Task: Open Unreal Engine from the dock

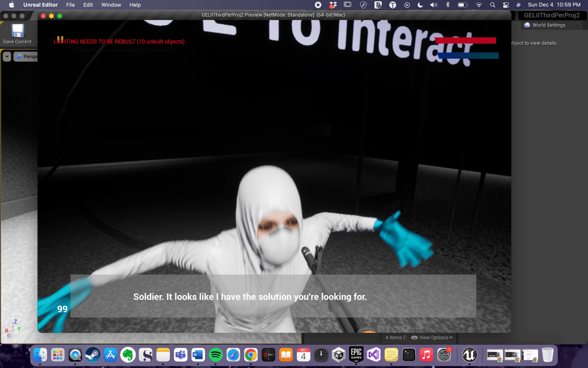Action: pyautogui.click(x=470, y=355)
